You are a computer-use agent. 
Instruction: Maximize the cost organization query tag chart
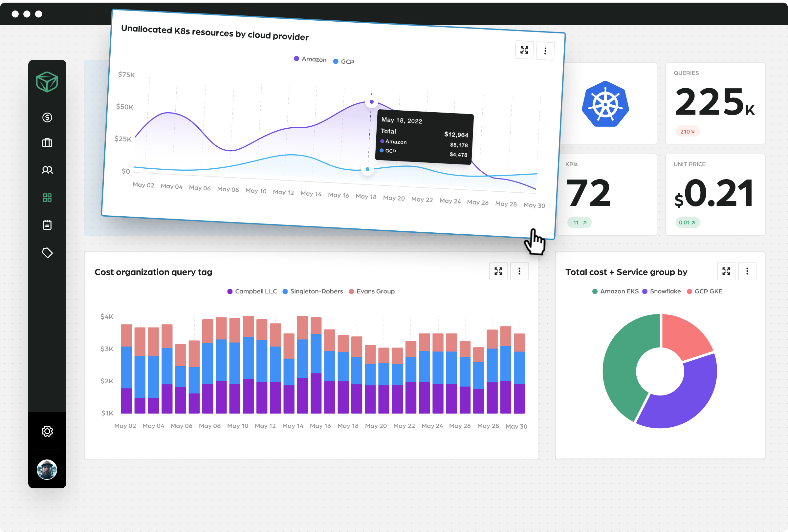(x=498, y=272)
